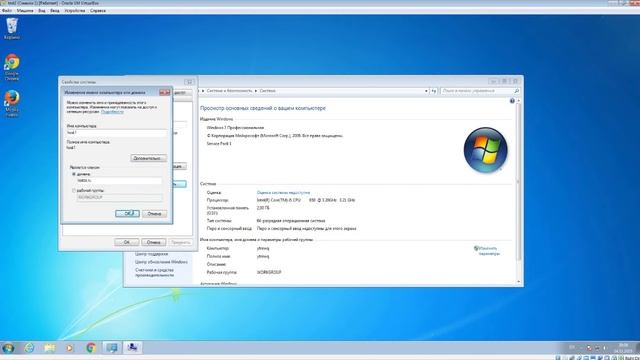Viewport: 640px width, 360px height.
Task: Click the Details link in the name change dialog
Action: point(112,111)
